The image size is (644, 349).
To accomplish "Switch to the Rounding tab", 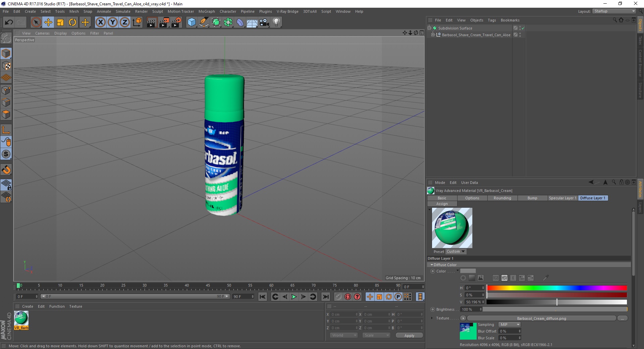I will pyautogui.click(x=502, y=198).
